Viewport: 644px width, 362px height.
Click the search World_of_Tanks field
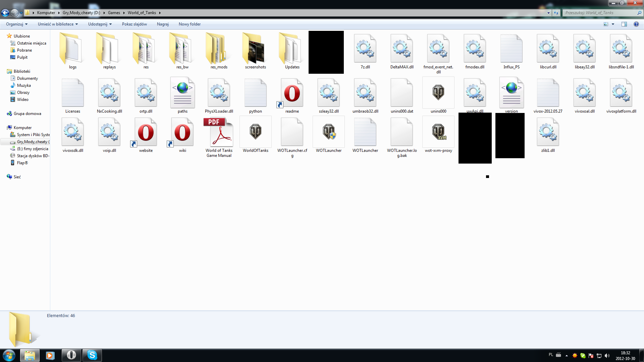602,13
